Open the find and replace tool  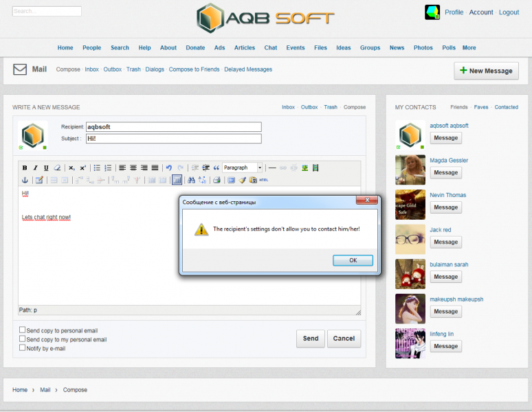tap(202, 180)
